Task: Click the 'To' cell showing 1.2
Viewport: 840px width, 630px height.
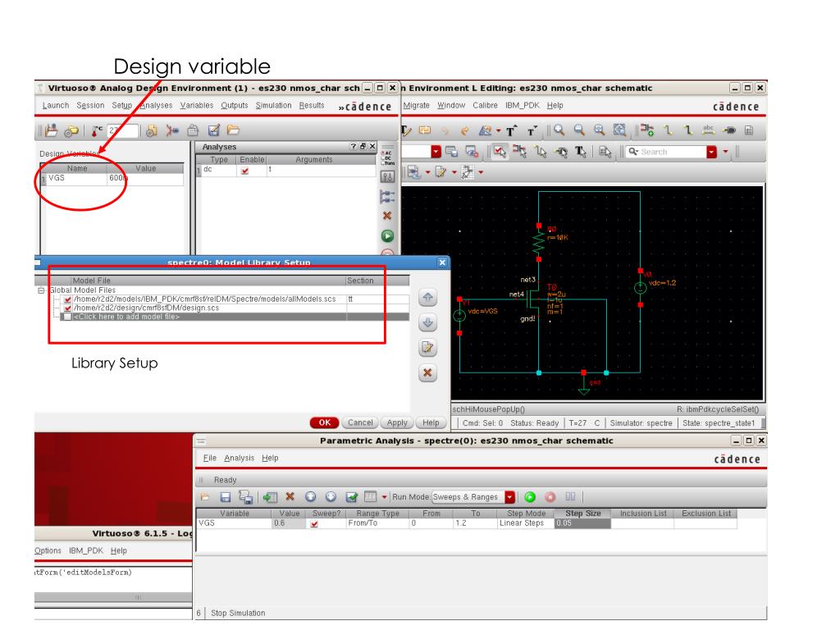Action: (475, 523)
